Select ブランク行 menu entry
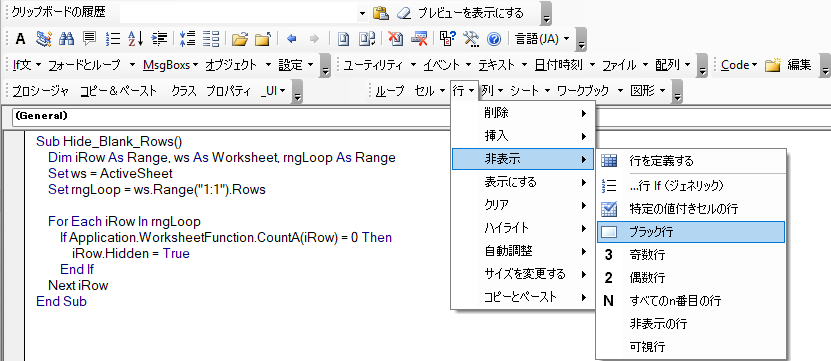831x361 pixels. point(690,232)
